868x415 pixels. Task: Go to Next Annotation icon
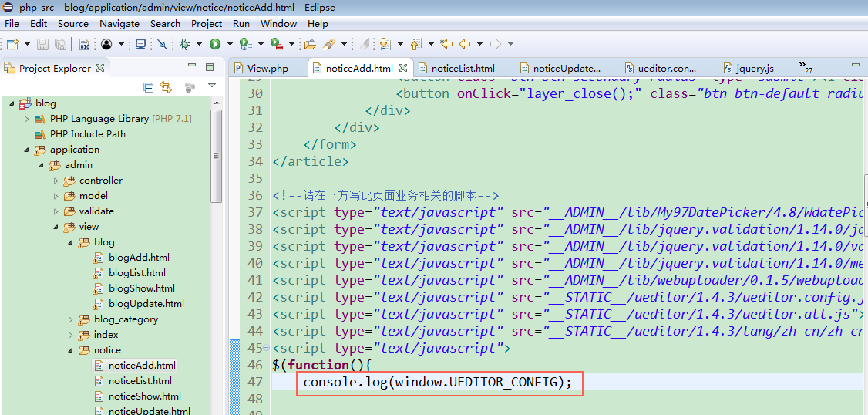[x=385, y=44]
